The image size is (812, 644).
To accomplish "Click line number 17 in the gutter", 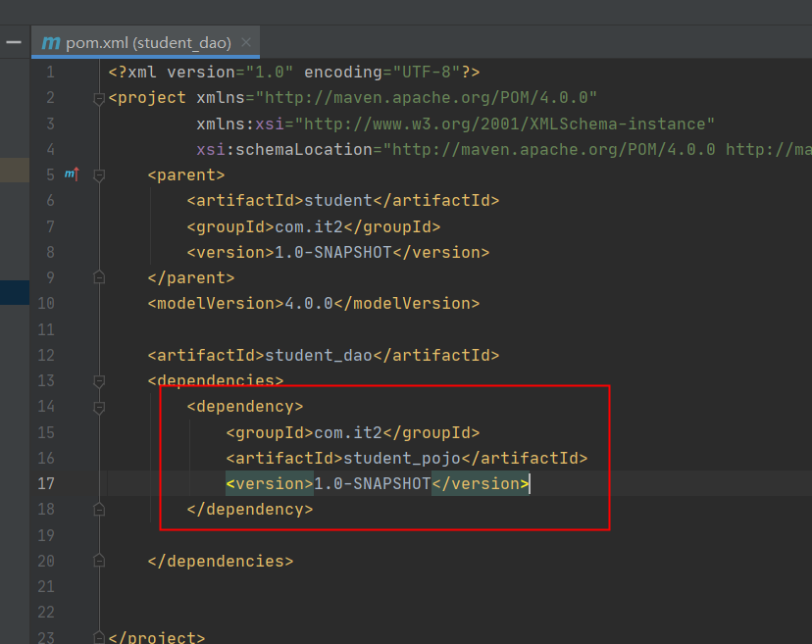I will pyautogui.click(x=46, y=483).
